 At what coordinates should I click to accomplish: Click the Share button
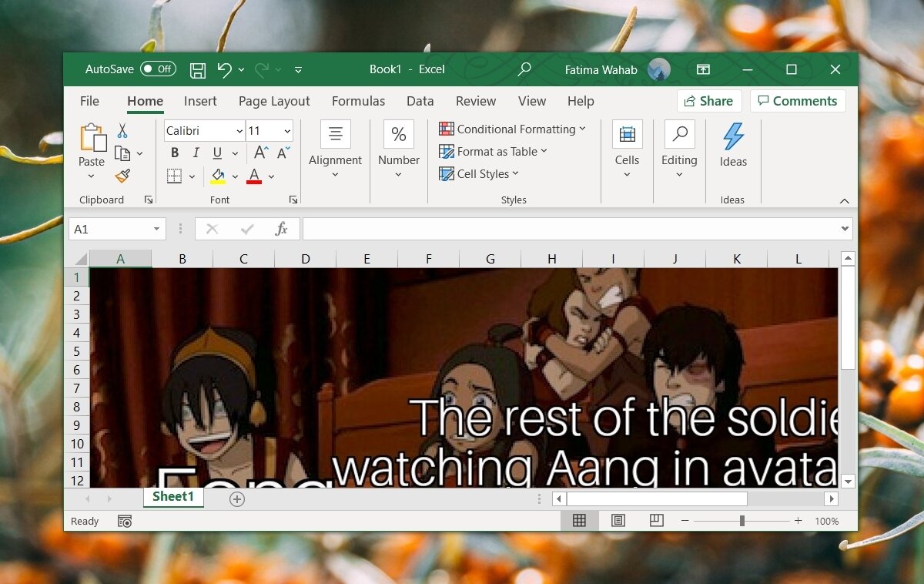(708, 100)
